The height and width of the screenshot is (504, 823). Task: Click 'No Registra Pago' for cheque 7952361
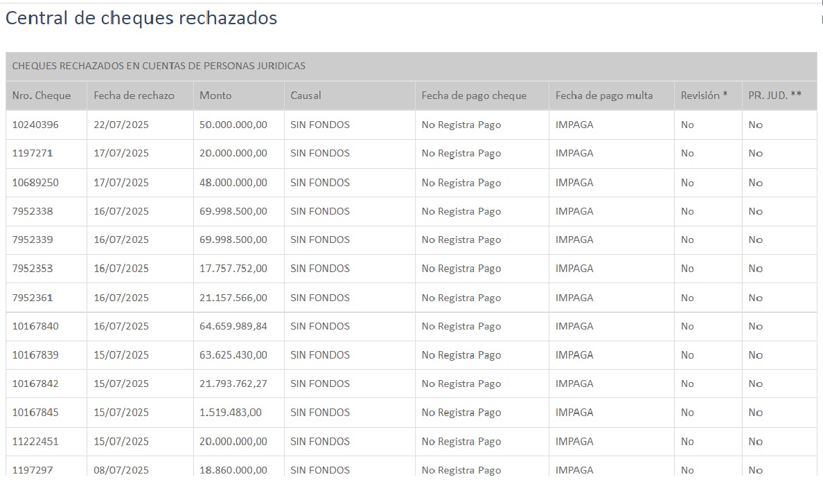pos(461,298)
